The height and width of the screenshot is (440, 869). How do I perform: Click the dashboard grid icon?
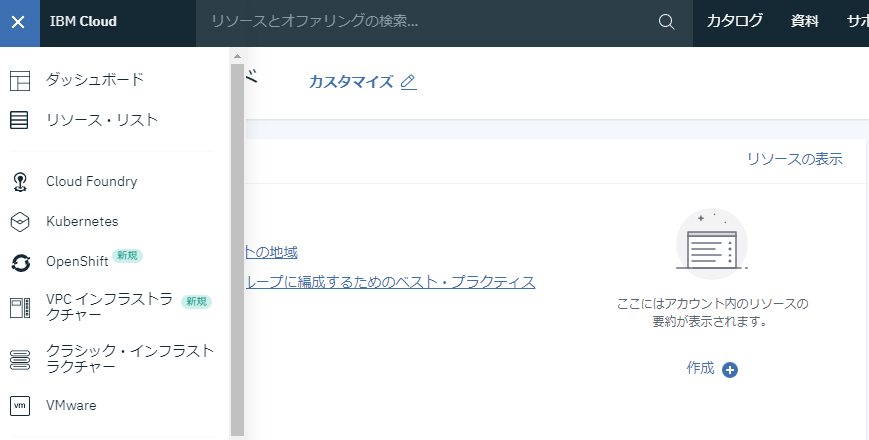point(20,81)
